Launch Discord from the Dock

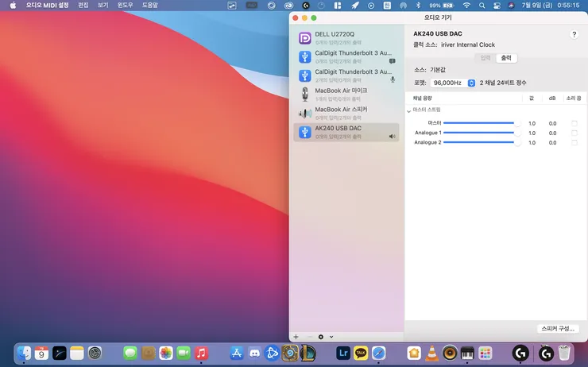[x=254, y=353]
